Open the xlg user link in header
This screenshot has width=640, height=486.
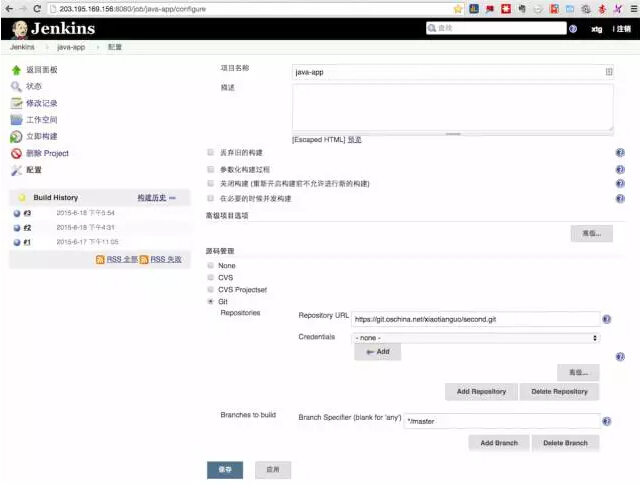596,29
